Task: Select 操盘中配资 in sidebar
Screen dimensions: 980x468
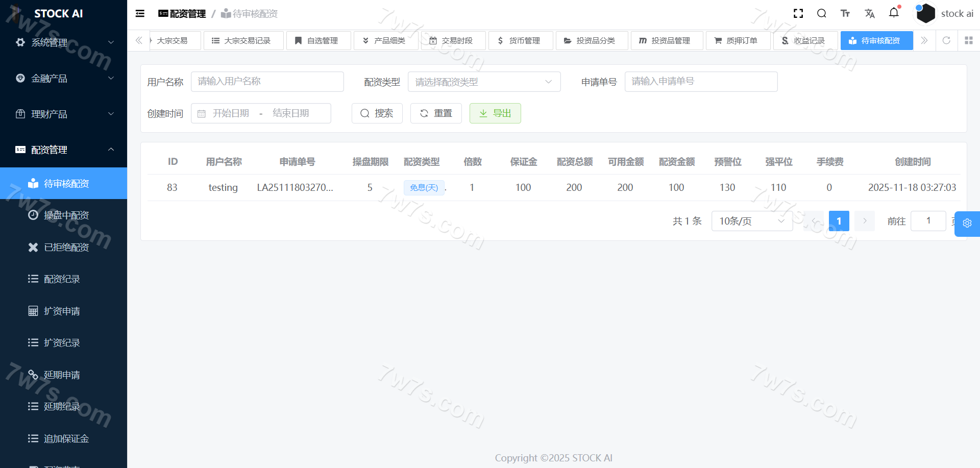Action: tap(66, 215)
